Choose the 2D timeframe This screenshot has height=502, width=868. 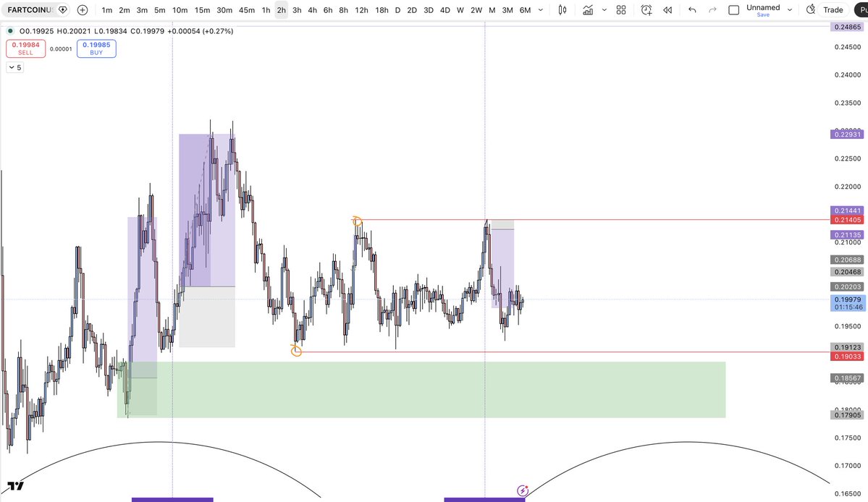tap(412, 10)
